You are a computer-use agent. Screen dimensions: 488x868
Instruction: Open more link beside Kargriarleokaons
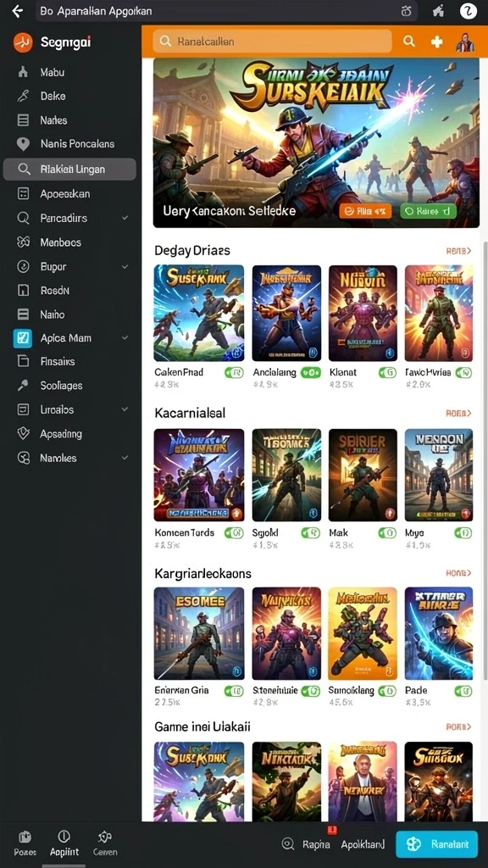(x=458, y=573)
